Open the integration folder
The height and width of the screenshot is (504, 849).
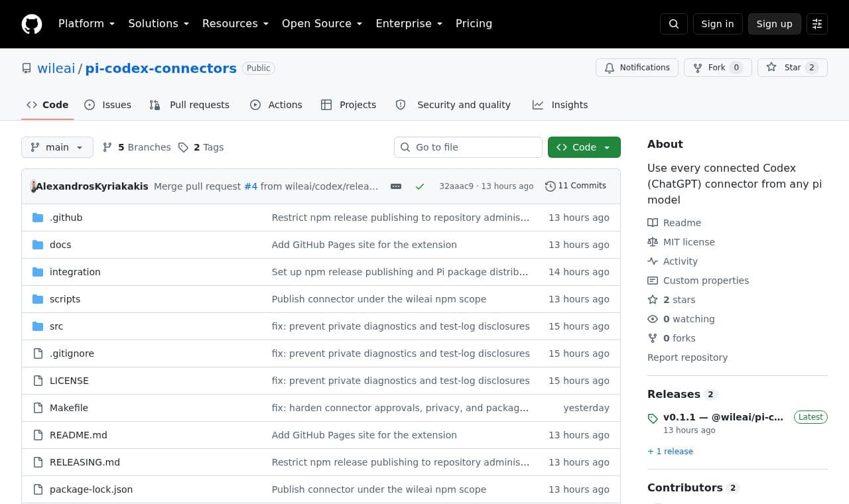pos(75,272)
